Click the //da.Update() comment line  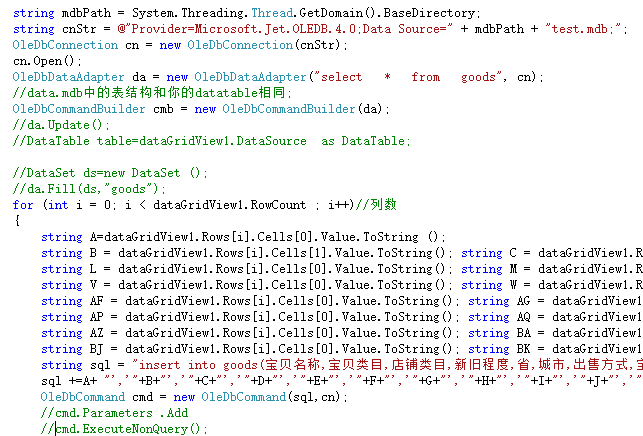tap(61, 125)
